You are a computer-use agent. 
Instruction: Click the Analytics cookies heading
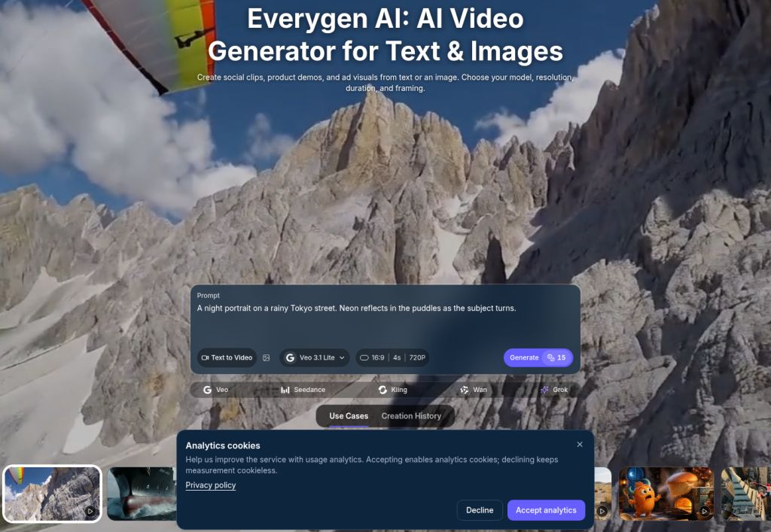pyautogui.click(x=223, y=445)
